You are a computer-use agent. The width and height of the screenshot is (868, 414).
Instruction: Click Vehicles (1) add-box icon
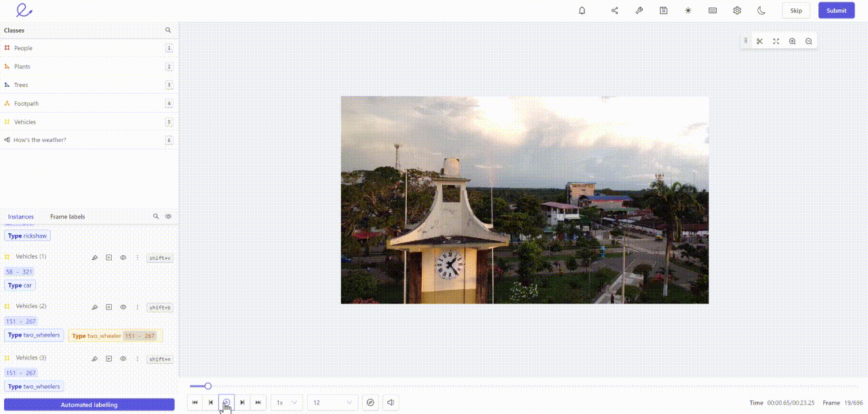(x=108, y=258)
